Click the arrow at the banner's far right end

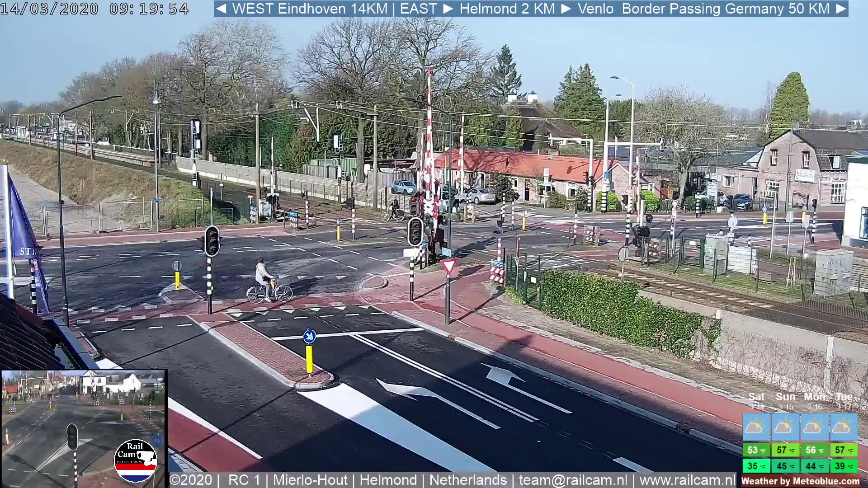tap(840, 9)
